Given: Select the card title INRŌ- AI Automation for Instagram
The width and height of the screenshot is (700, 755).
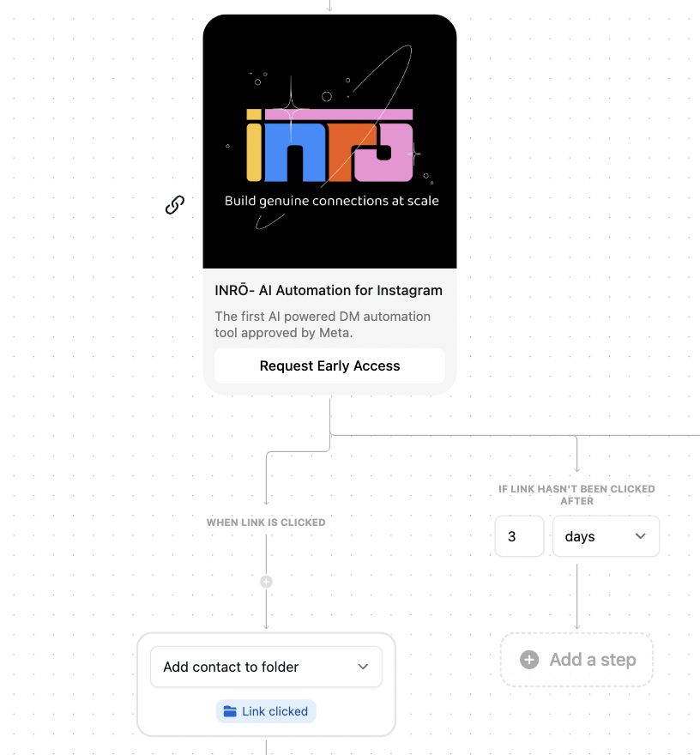Looking at the screenshot, I should (329, 290).
